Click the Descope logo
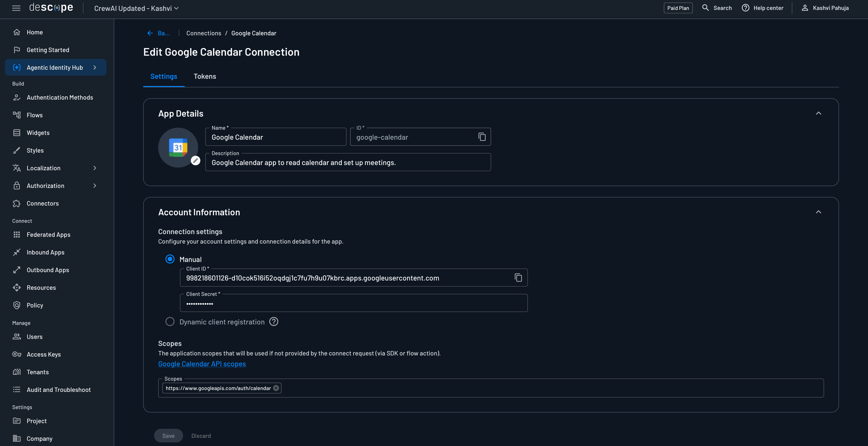868x446 pixels. click(x=51, y=8)
